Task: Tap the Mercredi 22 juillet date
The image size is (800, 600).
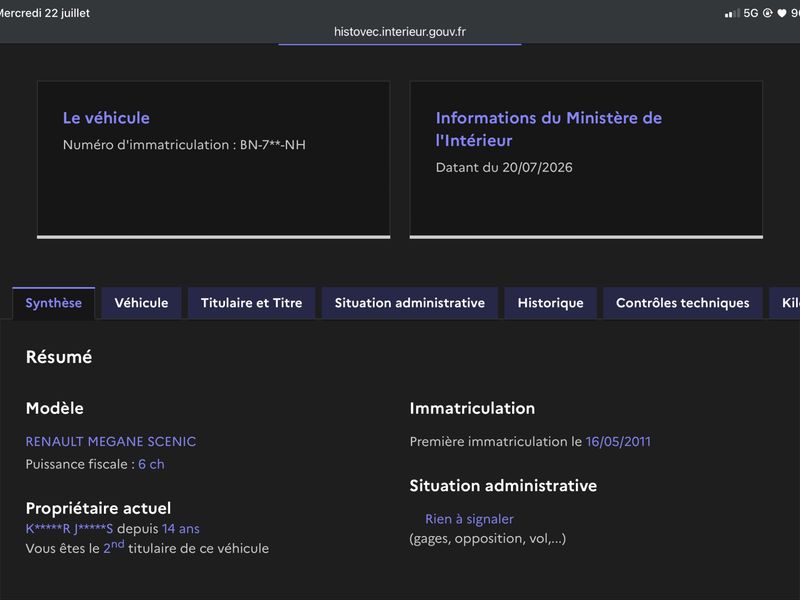Action: coord(45,13)
